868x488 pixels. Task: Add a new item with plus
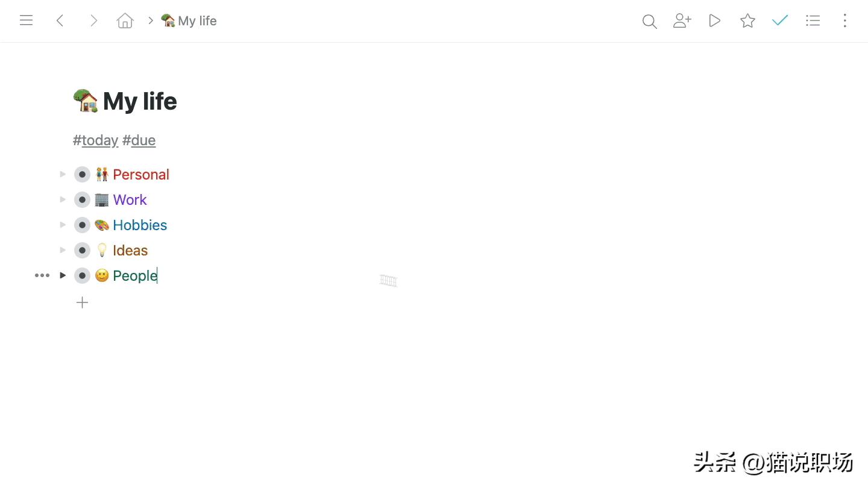[83, 302]
